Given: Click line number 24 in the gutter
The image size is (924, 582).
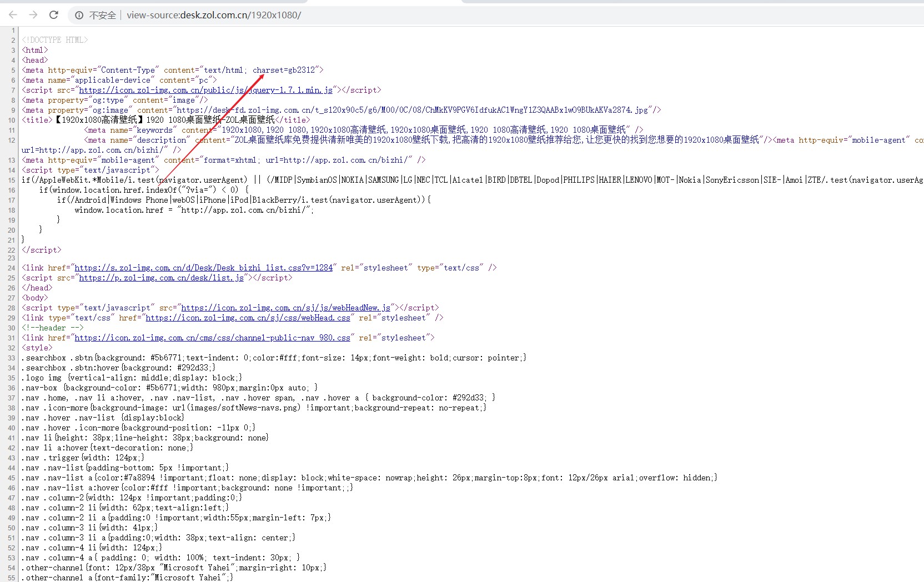Looking at the screenshot, I should [12, 268].
